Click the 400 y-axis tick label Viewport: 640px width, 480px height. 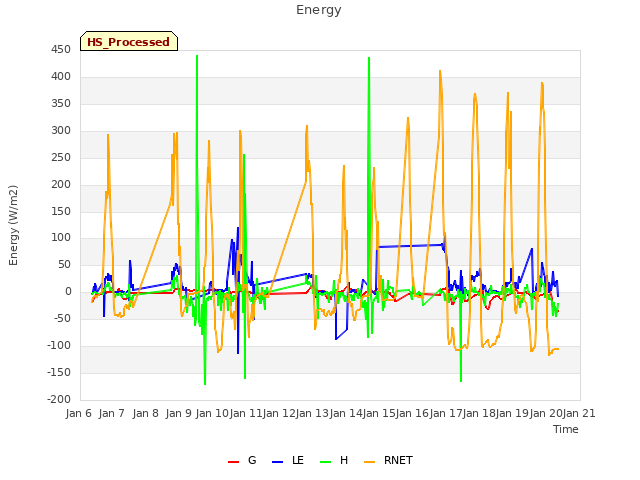click(61, 76)
